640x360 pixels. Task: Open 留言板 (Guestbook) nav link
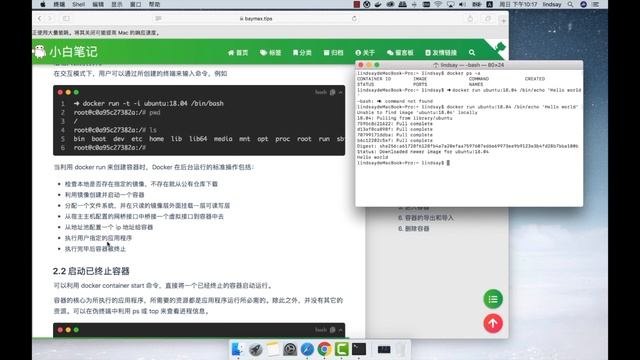(400, 53)
